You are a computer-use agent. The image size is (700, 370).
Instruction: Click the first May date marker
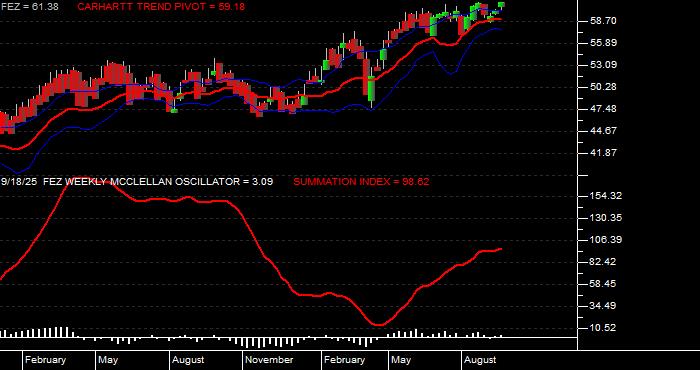[108, 360]
